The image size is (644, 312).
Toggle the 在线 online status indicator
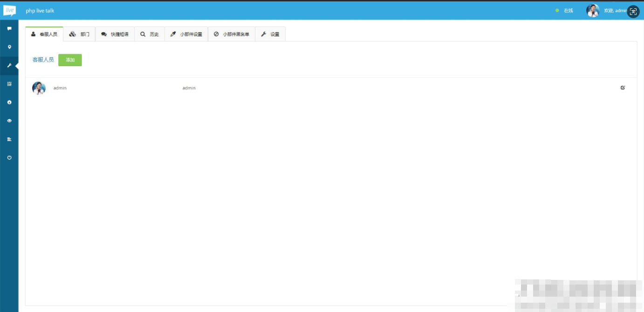point(564,11)
